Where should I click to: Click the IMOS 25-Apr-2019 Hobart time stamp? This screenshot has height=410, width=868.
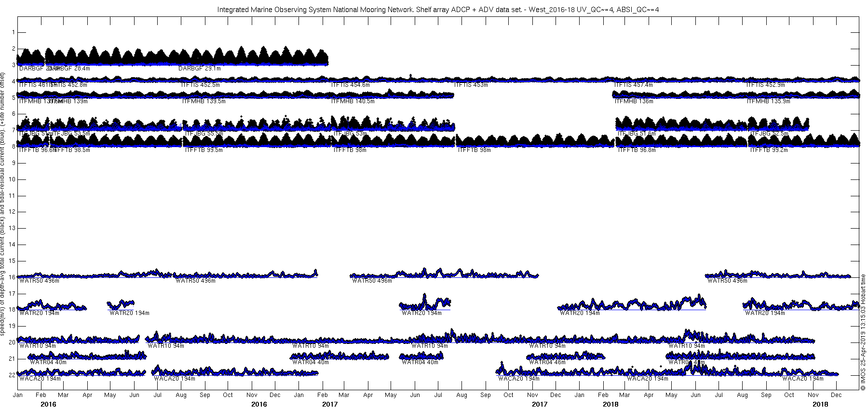(863, 332)
